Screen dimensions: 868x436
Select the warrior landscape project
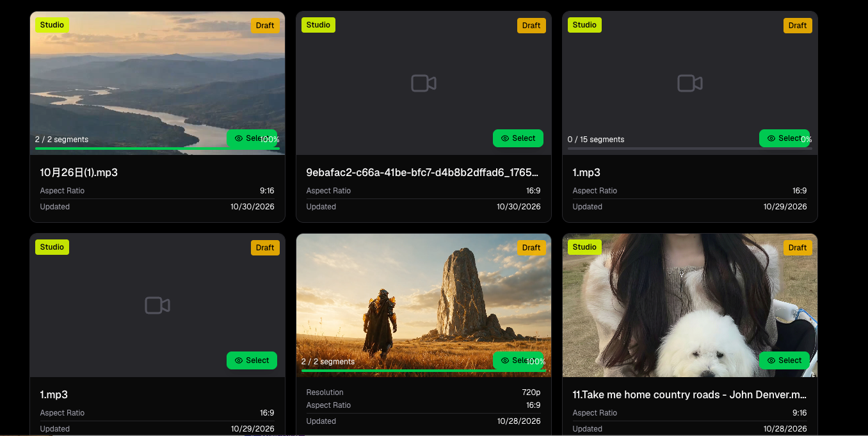click(518, 360)
